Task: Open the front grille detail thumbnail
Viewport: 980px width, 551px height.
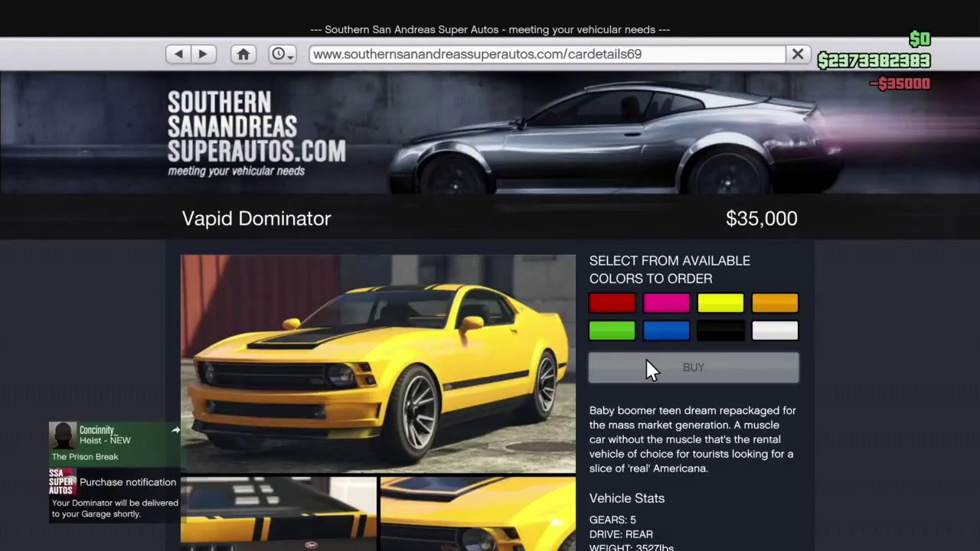Action: (x=478, y=514)
